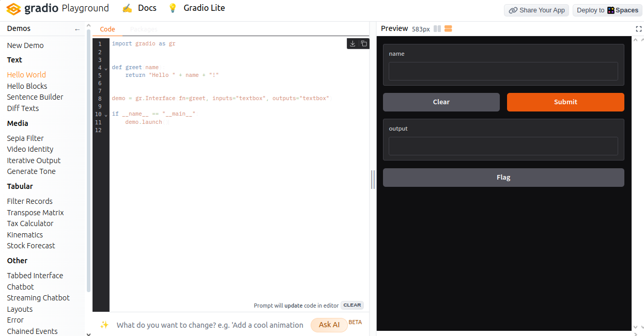Open the Sentence Builder demo
The width and height of the screenshot is (644, 336).
35,97
